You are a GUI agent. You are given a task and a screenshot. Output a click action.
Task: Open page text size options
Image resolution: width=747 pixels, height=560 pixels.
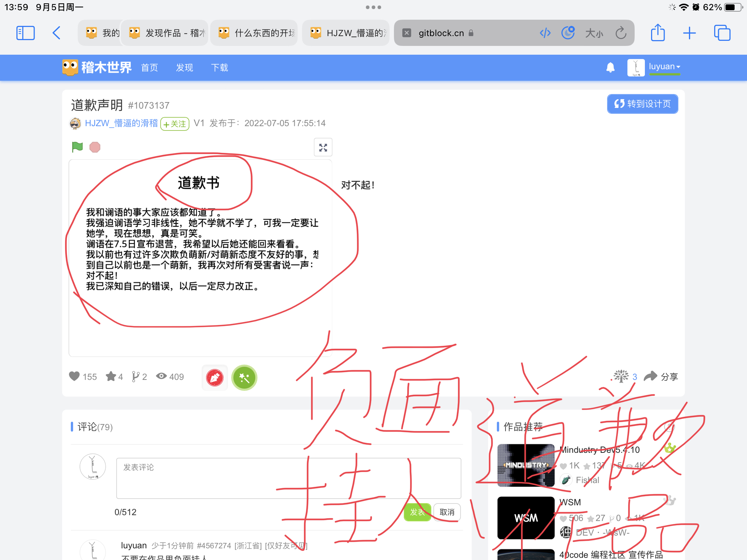[x=594, y=34]
